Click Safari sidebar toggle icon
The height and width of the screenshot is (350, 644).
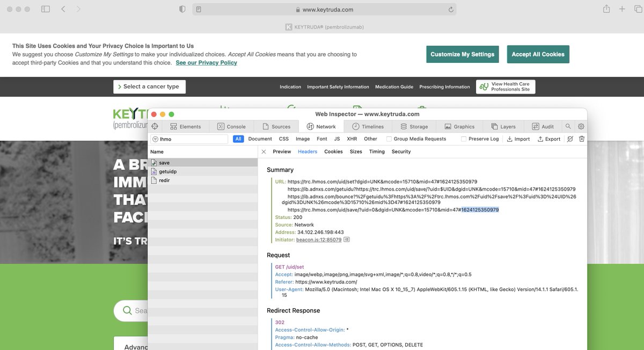[46, 9]
